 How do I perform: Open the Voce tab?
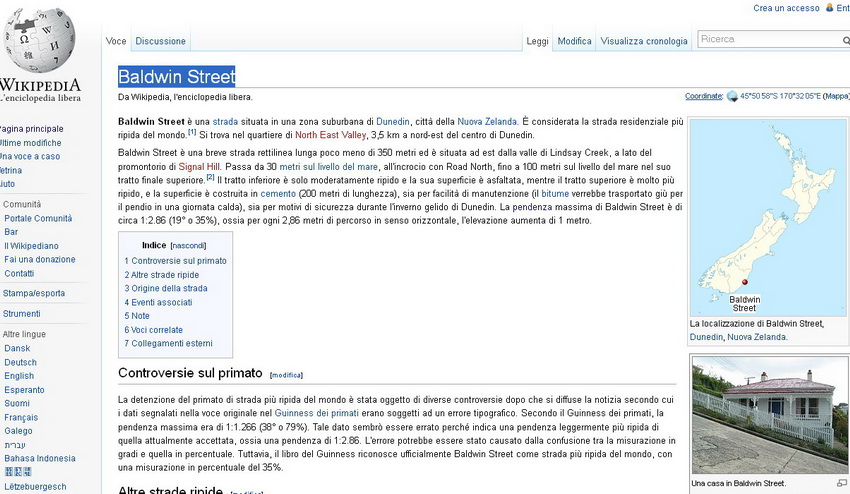coord(116,41)
